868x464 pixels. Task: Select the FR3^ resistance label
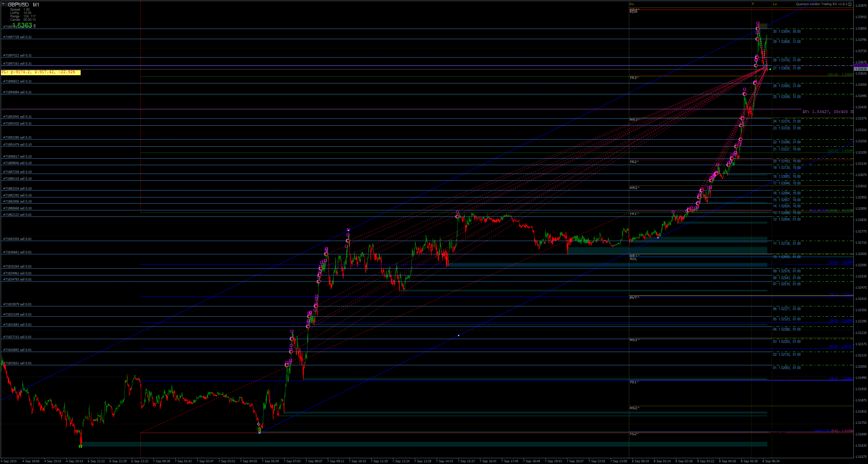pos(634,78)
